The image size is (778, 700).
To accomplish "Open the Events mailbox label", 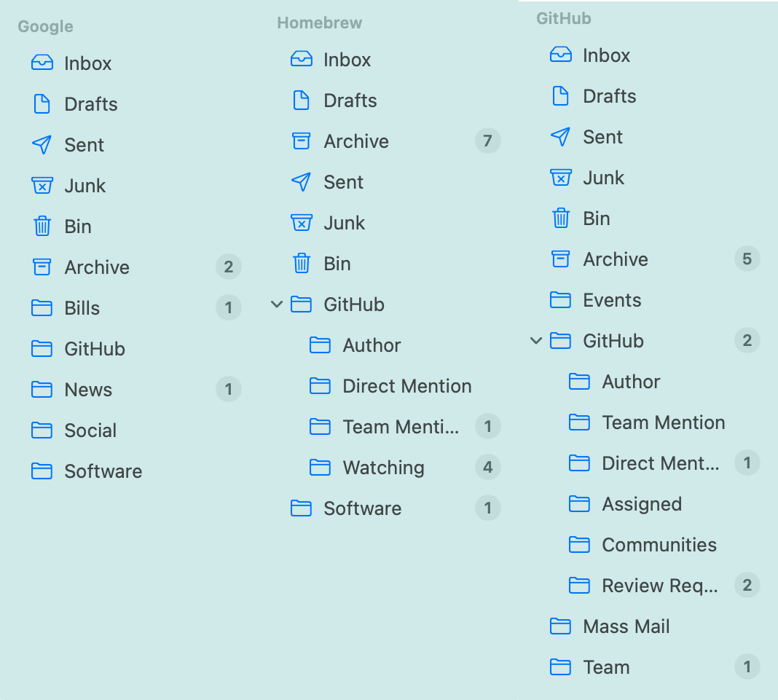I will coord(613,300).
